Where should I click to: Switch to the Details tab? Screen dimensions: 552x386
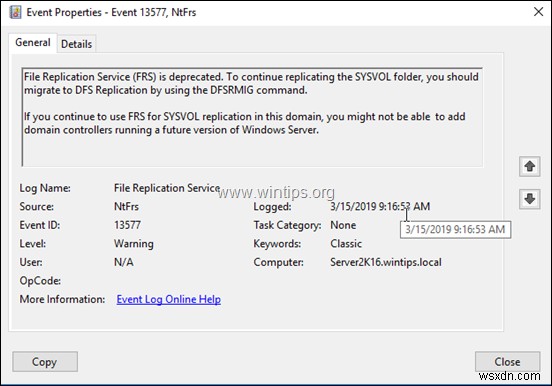coord(76,44)
